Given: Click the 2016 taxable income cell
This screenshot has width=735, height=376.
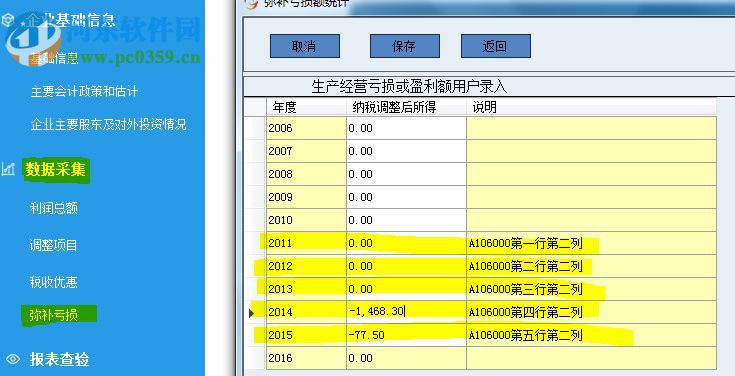Looking at the screenshot, I should pos(406,358).
